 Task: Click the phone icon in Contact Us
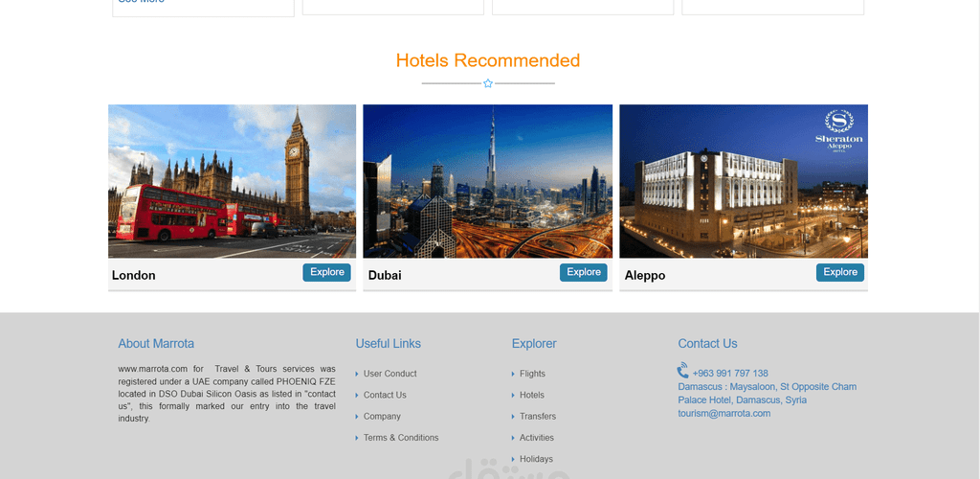682,370
